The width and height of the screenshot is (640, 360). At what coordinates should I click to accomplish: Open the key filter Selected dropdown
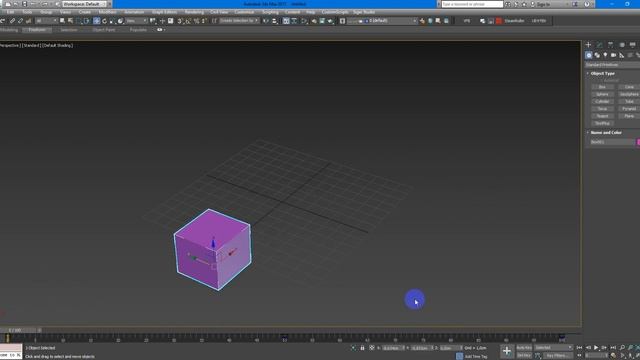pyautogui.click(x=553, y=348)
